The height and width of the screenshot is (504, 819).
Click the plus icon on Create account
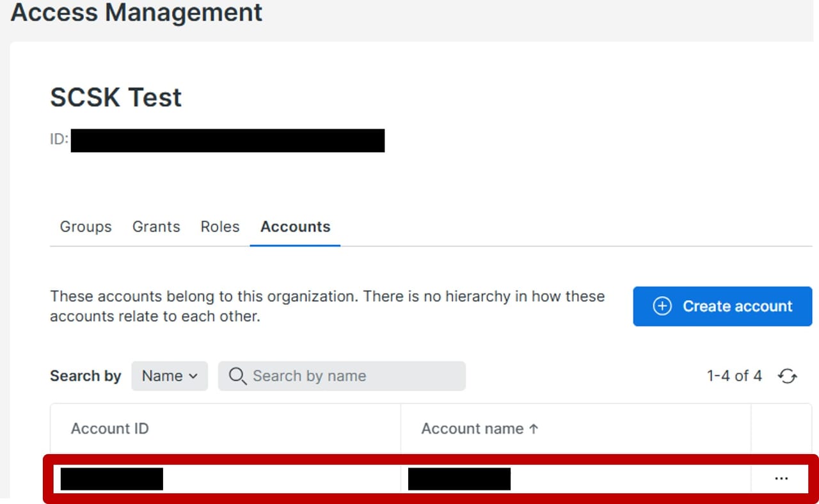662,306
